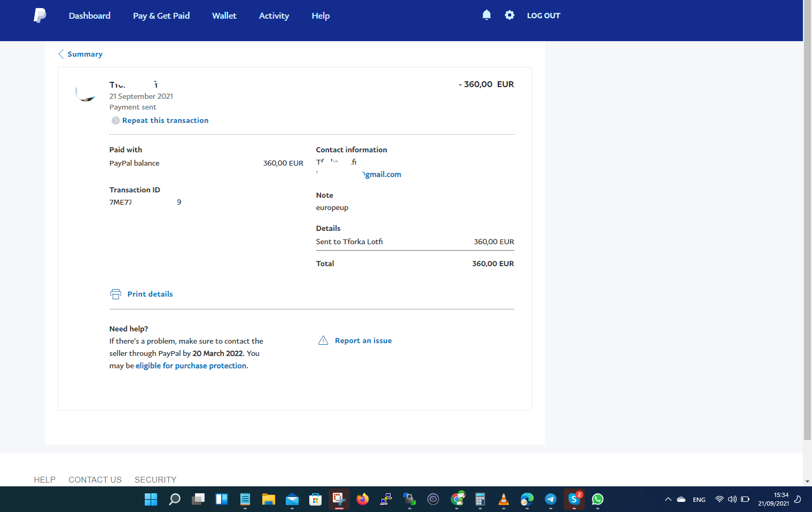Open Microsoft Store from the taskbar
Image resolution: width=812 pixels, height=512 pixels.
coord(316,499)
